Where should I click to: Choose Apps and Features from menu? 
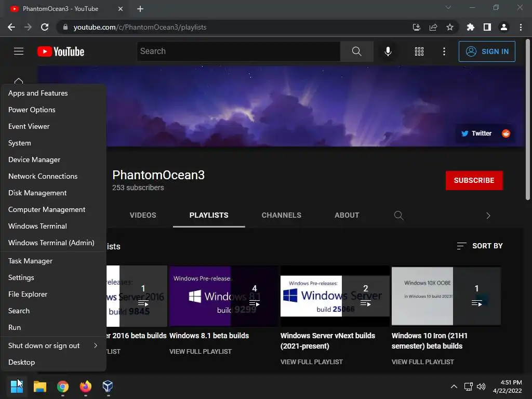(54, 93)
